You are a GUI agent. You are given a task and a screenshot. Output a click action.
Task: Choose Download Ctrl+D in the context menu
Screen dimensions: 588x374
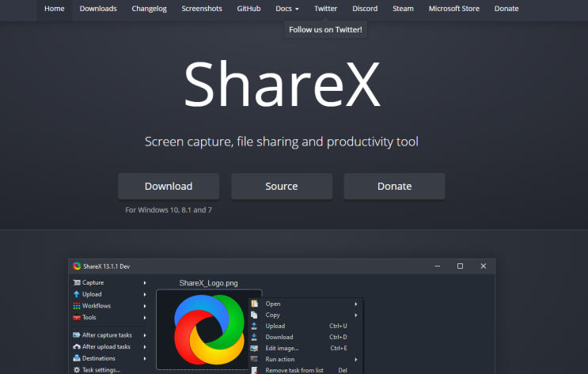(305, 337)
